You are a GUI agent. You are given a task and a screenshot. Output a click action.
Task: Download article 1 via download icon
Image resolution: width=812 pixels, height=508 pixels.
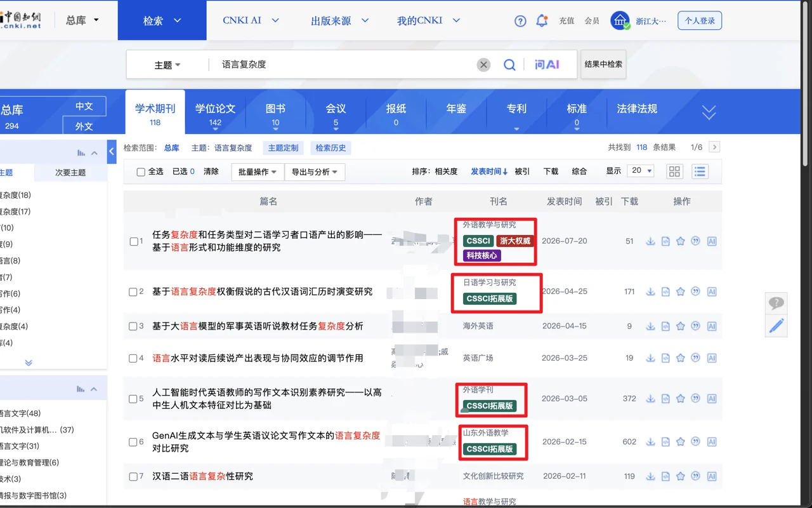click(650, 241)
